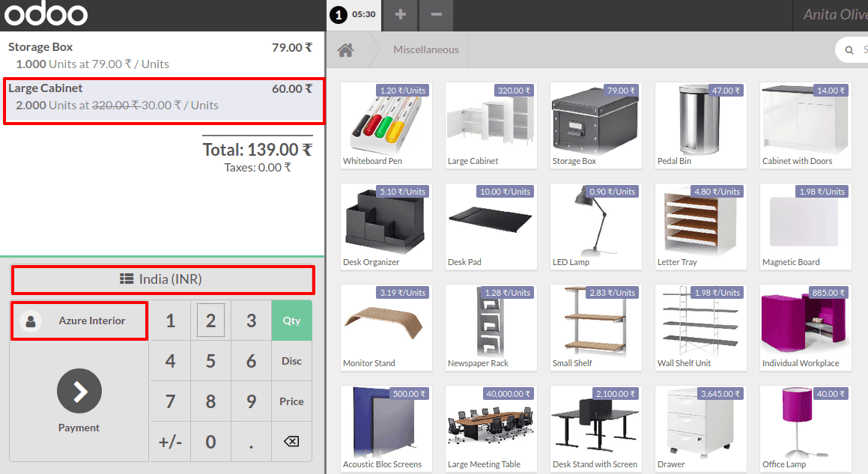Add the Large Cabinet product tile
The height and width of the screenshot is (474, 868).
(x=491, y=125)
